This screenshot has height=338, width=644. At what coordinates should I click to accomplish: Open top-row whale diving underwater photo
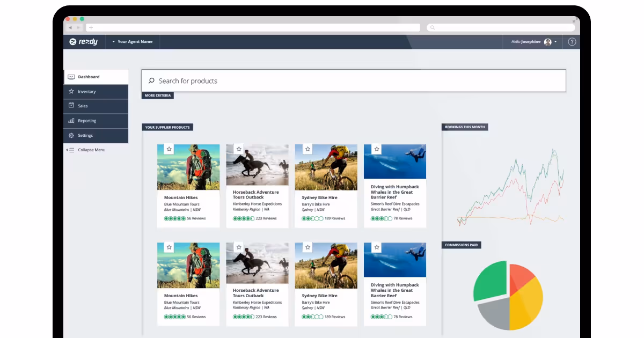click(395, 161)
